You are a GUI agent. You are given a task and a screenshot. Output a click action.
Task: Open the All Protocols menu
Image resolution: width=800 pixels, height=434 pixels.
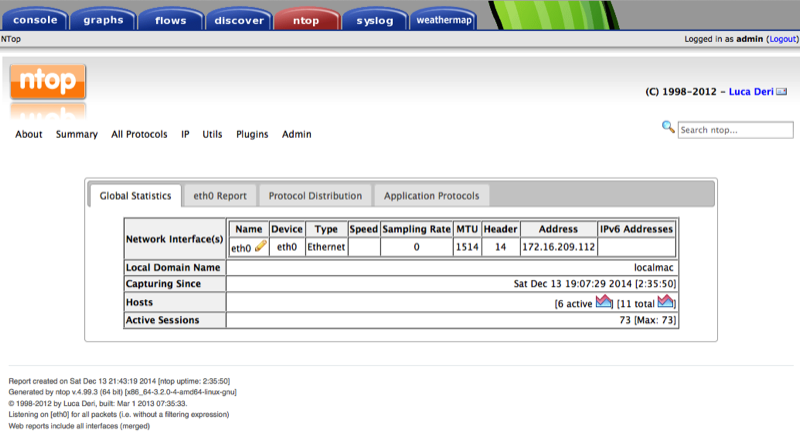pyautogui.click(x=139, y=134)
